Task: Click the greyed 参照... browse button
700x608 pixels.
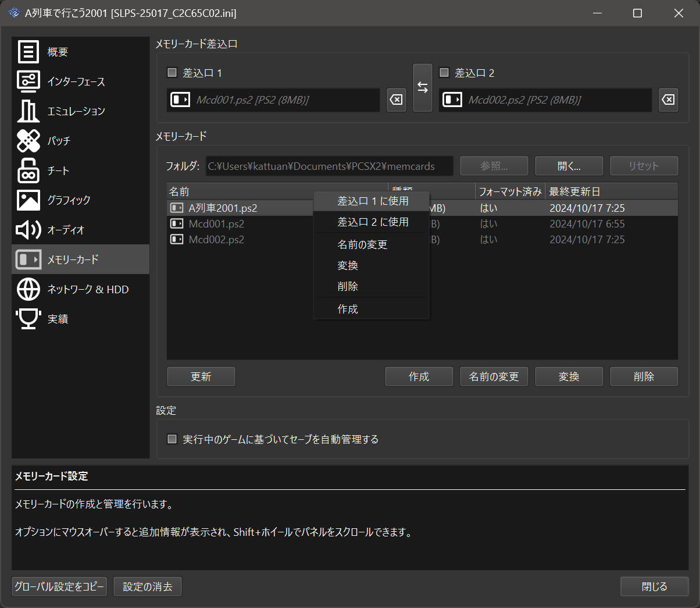Action: (494, 166)
